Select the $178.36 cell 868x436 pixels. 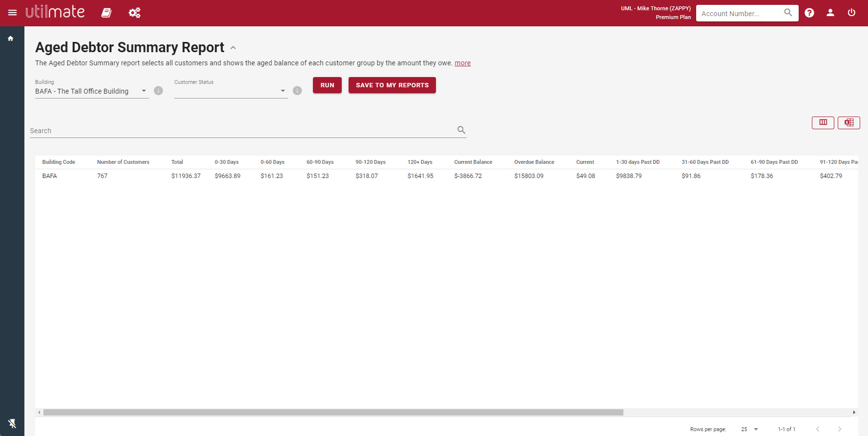(x=762, y=176)
